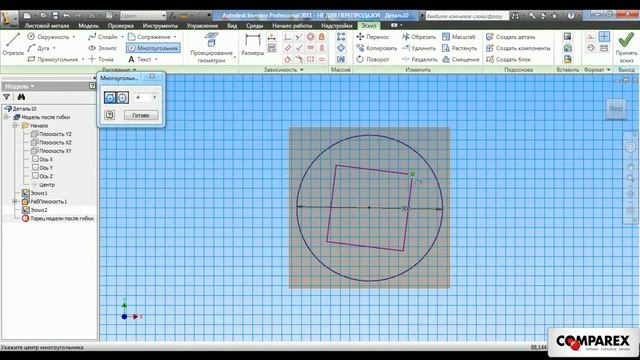The height and width of the screenshot is (360, 640).
Task: Expand the РабПлоскость1 tree node
Action: coord(15,202)
